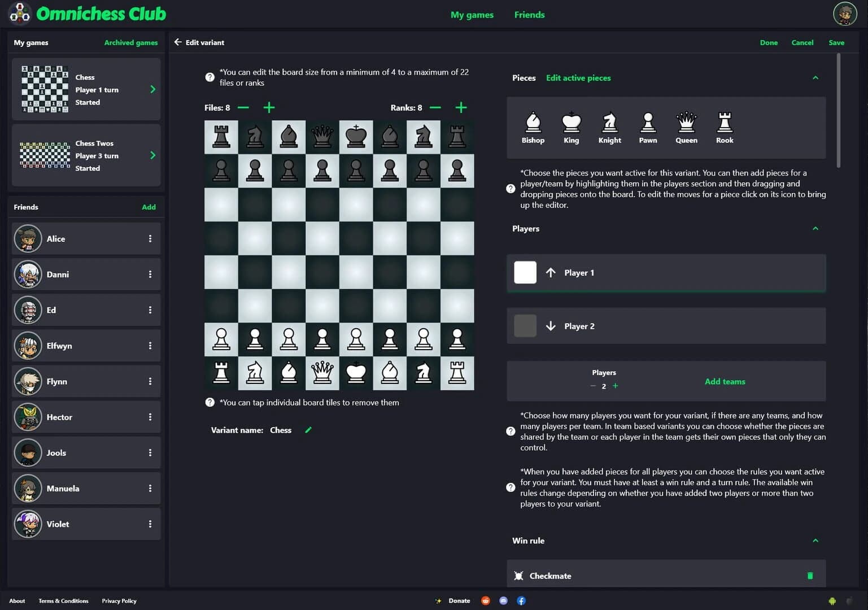Click the Donate link
Viewport: 868px width, 610px height.
tap(459, 600)
